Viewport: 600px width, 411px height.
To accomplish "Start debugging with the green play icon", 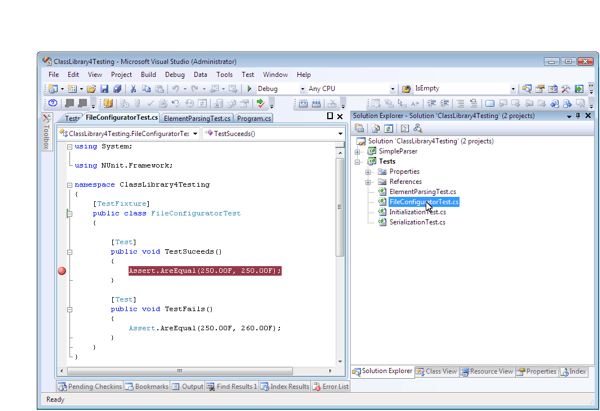I will coord(249,89).
